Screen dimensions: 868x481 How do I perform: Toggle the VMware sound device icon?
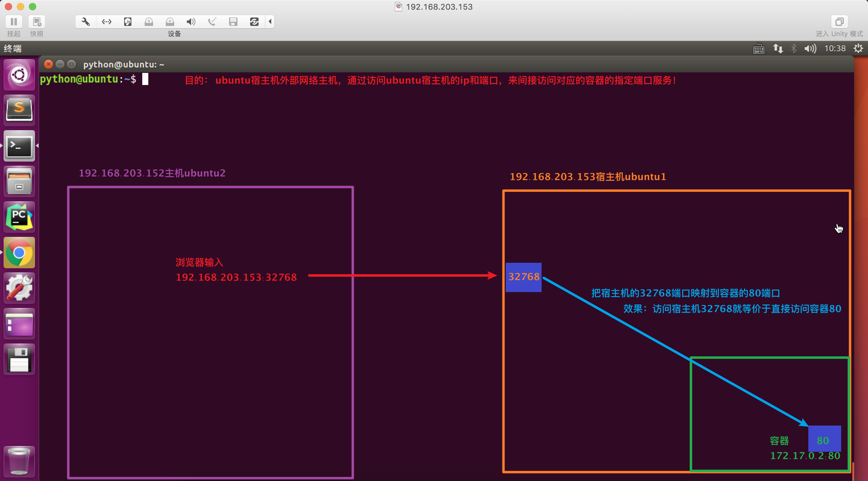pos(191,22)
